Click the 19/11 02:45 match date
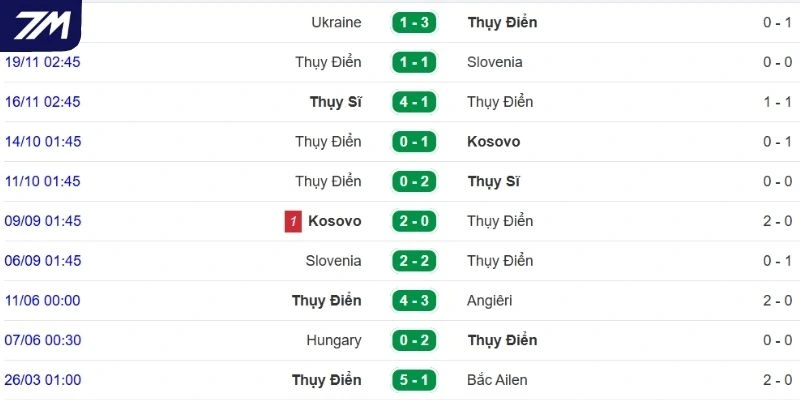Screen dimensions: 800x400 (x=43, y=62)
